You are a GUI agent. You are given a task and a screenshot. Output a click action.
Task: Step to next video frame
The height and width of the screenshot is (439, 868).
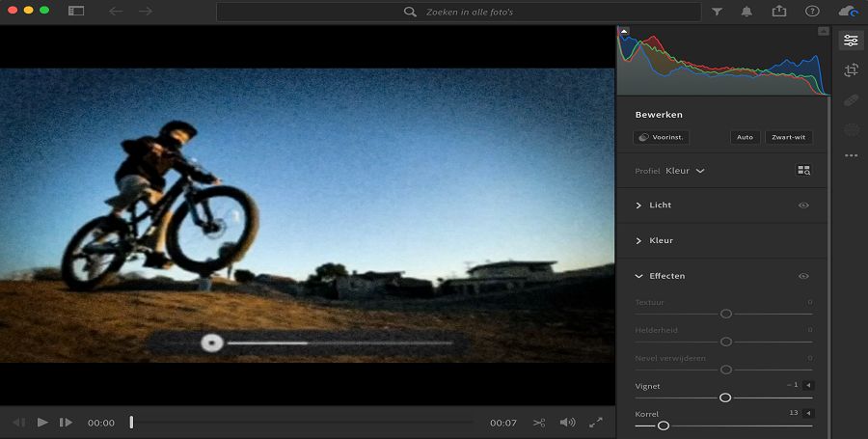coord(66,423)
